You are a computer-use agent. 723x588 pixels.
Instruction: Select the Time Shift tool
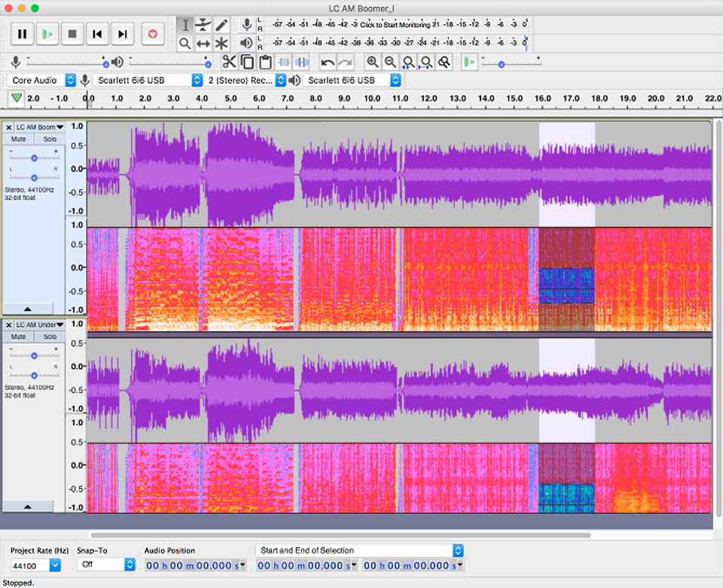point(203,43)
